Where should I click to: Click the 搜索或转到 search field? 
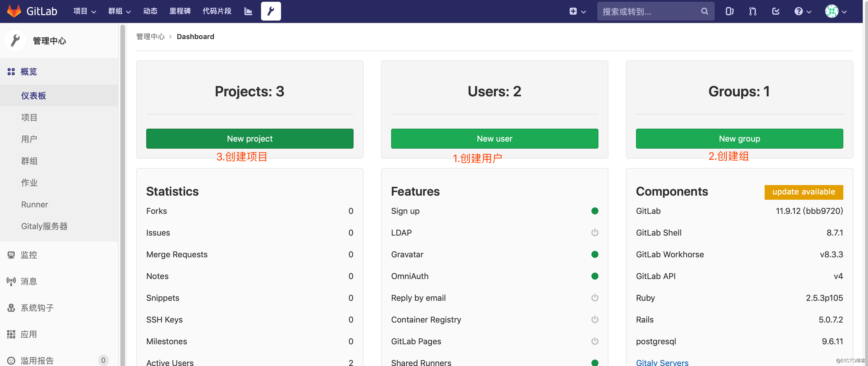coord(656,11)
